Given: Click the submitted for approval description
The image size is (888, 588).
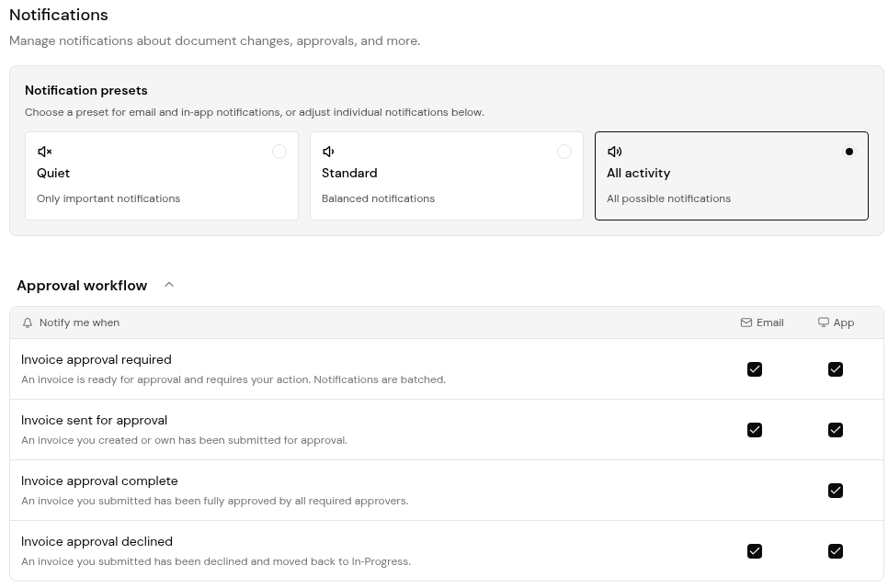Looking at the screenshot, I should 184,440.
